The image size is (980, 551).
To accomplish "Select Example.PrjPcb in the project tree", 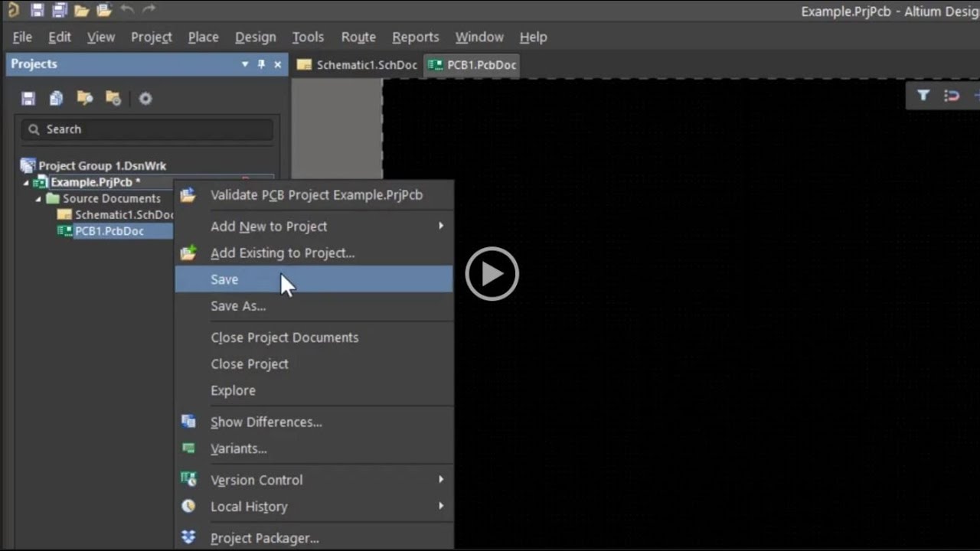I will [95, 182].
